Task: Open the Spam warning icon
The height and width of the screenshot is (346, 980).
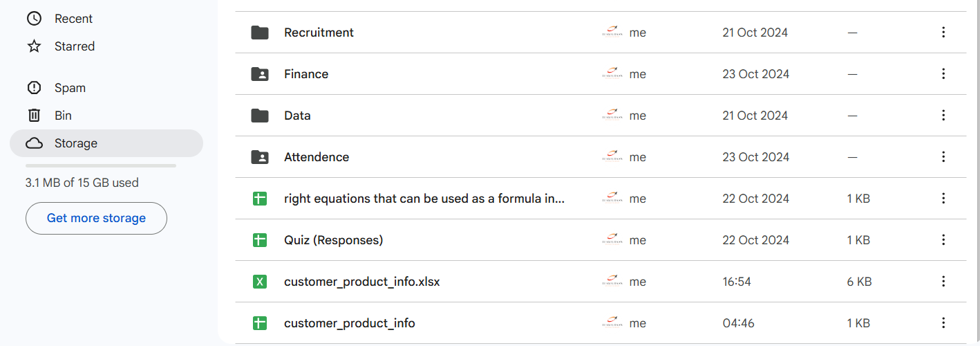Action: coord(34,88)
